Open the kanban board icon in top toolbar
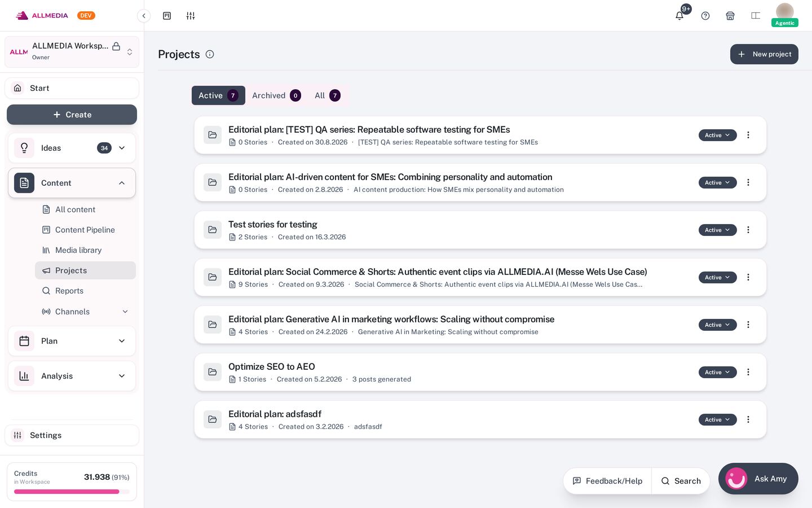Viewport: 812px width, 508px height. (167, 16)
